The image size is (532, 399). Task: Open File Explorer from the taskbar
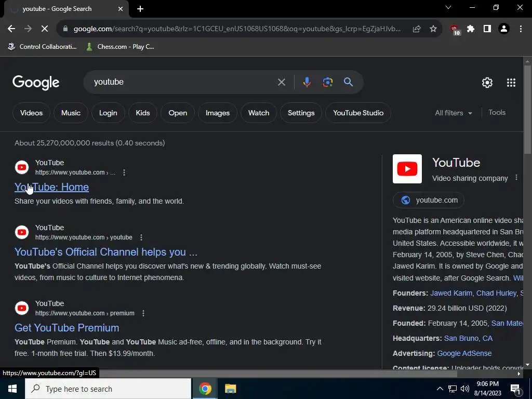coord(230,389)
